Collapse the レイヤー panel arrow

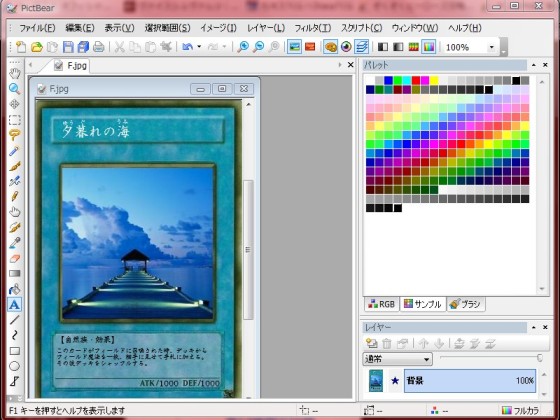(x=534, y=327)
